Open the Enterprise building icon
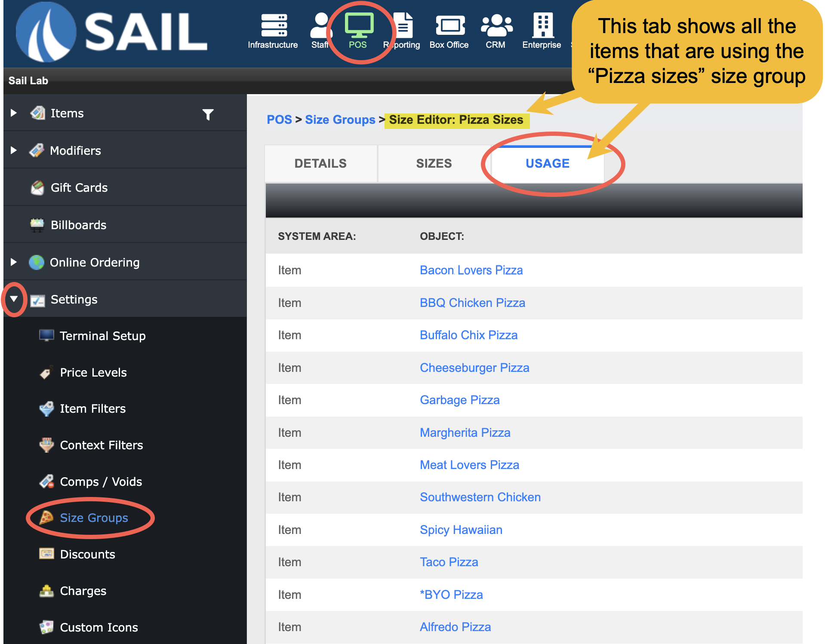Screen dimensions: 825x644 [542, 26]
